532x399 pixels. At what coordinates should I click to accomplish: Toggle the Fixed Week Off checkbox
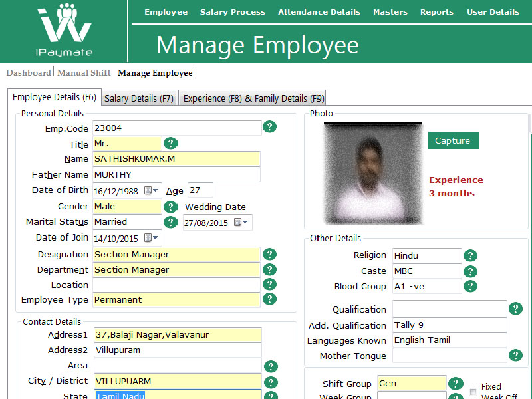coord(473,392)
